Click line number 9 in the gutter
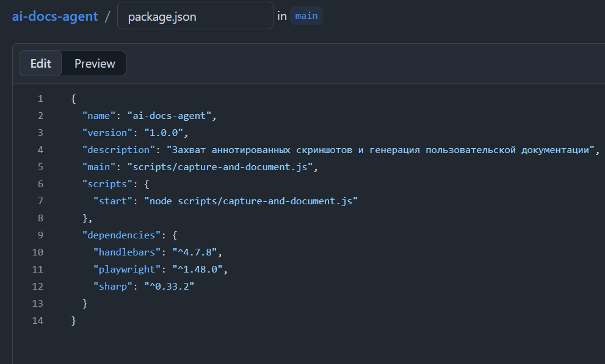The image size is (605, 364). 40,235
